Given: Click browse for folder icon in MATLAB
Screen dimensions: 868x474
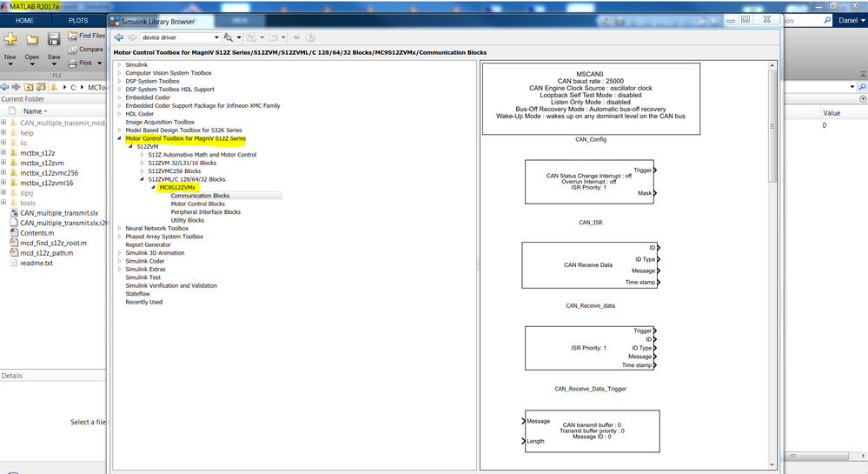Looking at the screenshot, I should coord(41,87).
